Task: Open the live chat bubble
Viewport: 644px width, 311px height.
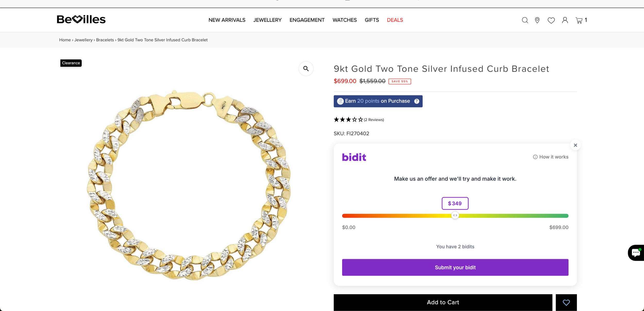Action: pos(636,253)
